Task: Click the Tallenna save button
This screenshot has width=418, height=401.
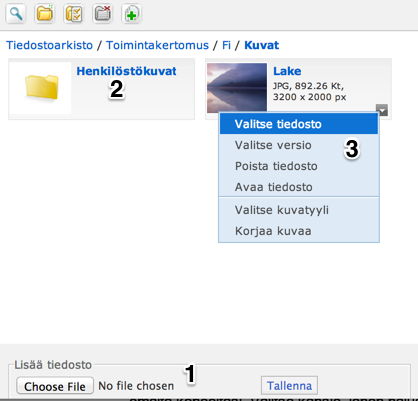Action: coord(289,386)
